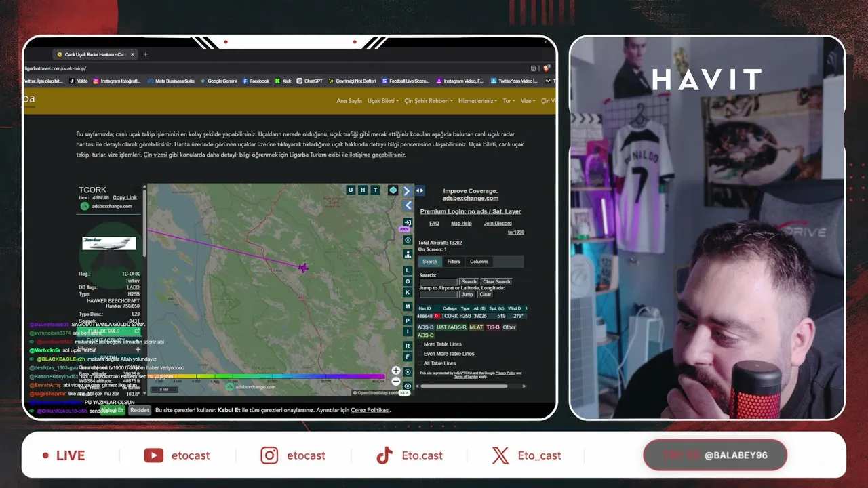The width and height of the screenshot is (868, 488).
Task: Open new browser tab with plus
Action: pyautogui.click(x=145, y=54)
